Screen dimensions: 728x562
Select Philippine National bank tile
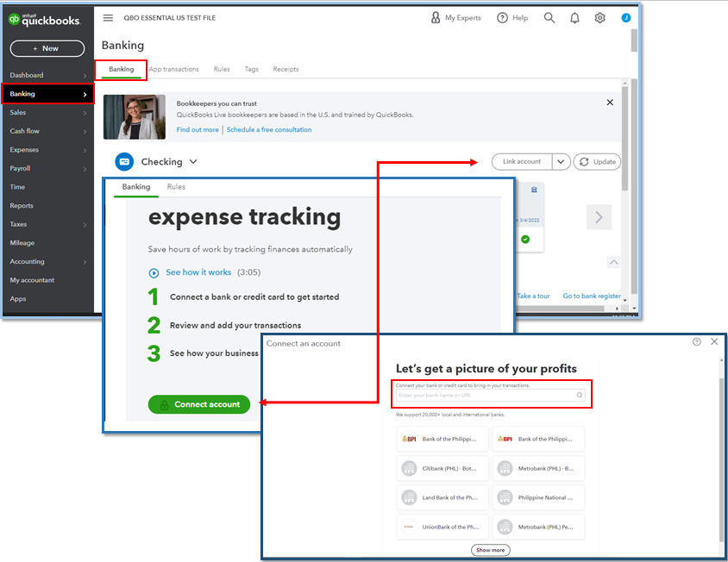[538, 497]
